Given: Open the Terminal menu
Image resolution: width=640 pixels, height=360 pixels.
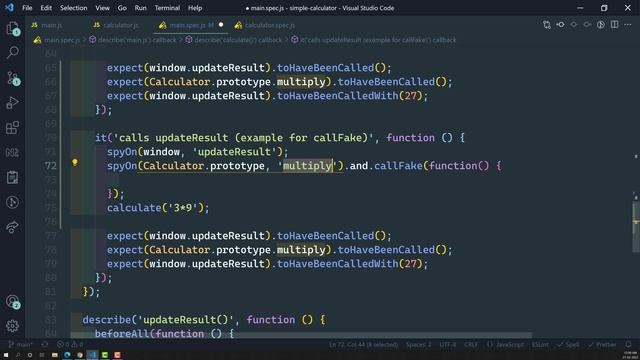Looking at the screenshot, I should [x=167, y=8].
